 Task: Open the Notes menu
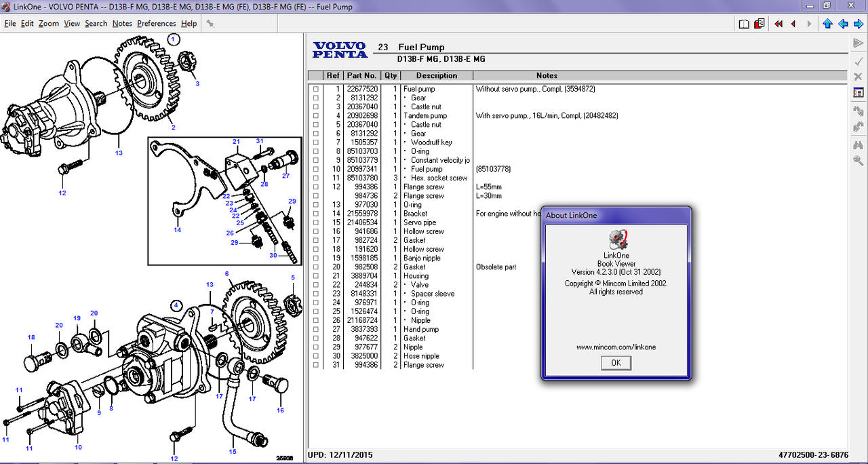pos(122,23)
